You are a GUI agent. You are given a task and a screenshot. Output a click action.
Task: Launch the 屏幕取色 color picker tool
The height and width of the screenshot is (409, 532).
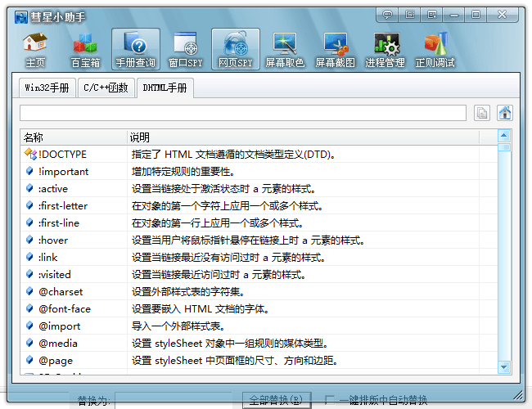pyautogui.click(x=285, y=49)
